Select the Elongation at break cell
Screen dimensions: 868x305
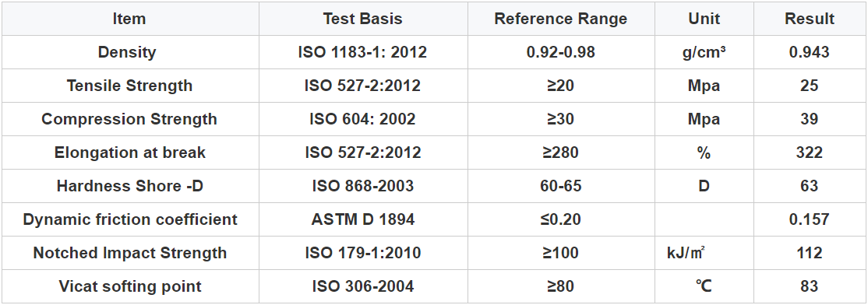(129, 152)
